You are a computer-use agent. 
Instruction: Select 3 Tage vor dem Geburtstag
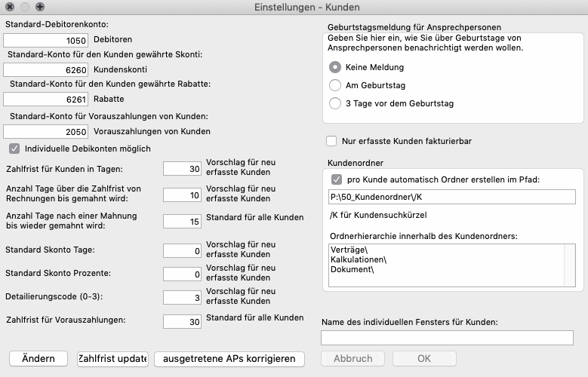pyautogui.click(x=335, y=103)
